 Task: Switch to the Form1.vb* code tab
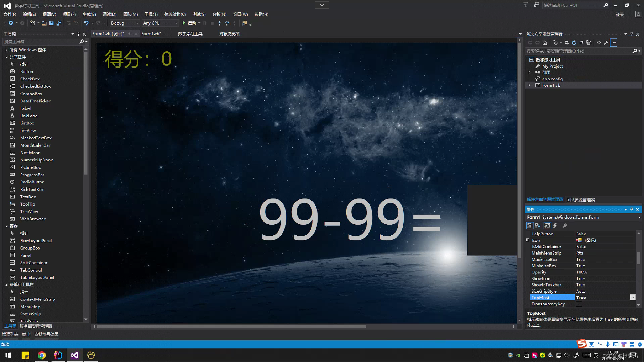click(151, 34)
